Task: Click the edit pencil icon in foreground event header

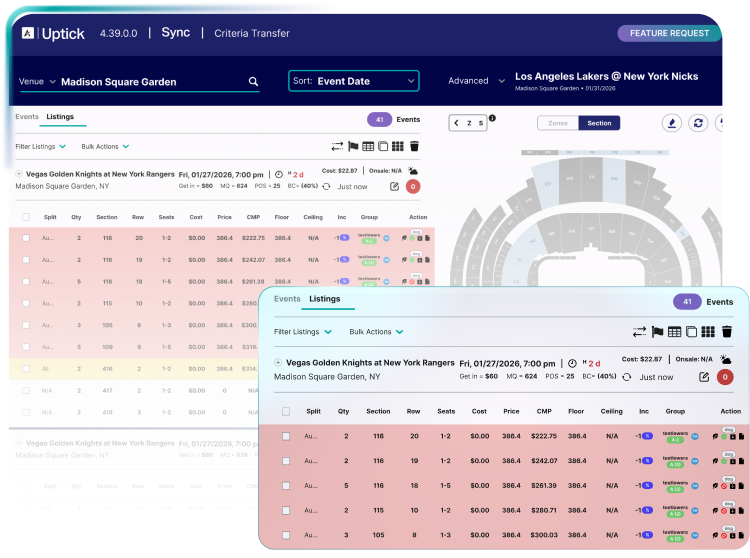Action: [703, 377]
